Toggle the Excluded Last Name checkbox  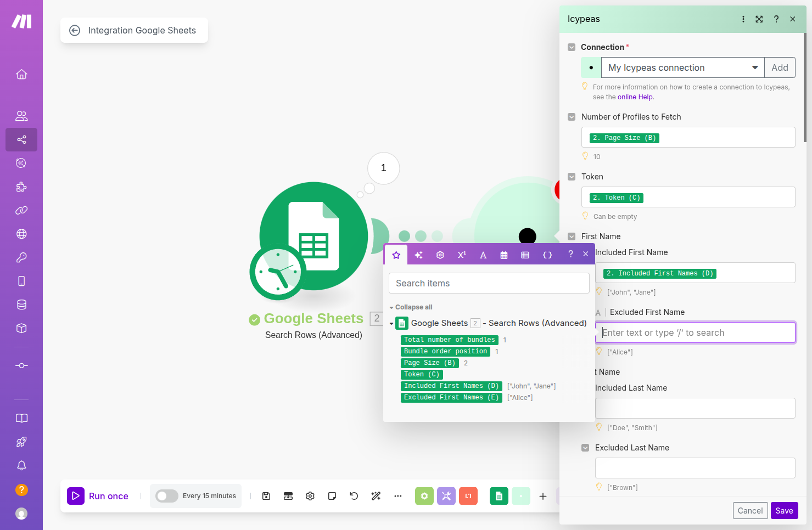(x=585, y=448)
